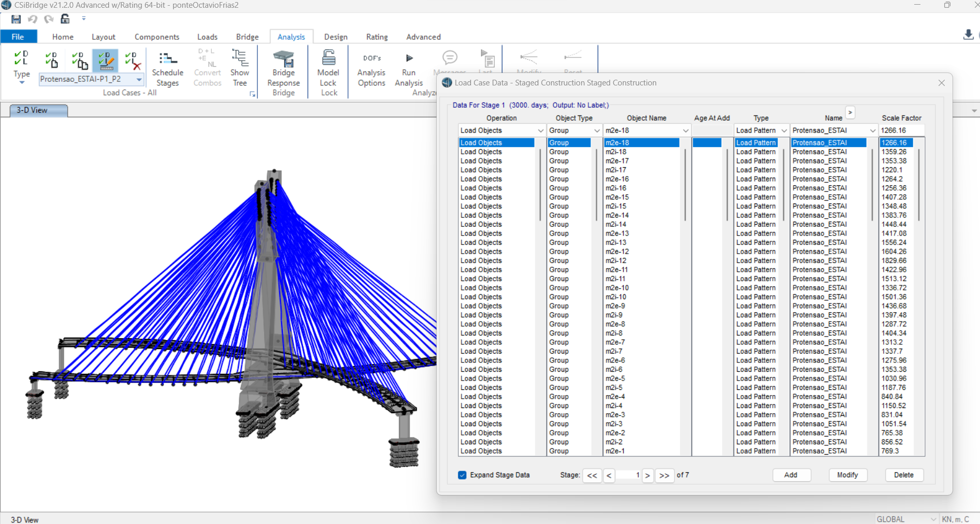Open the Protensao_ESTAI-P1_P2 load case dropdown
This screenshot has height=524, width=980.
click(138, 79)
